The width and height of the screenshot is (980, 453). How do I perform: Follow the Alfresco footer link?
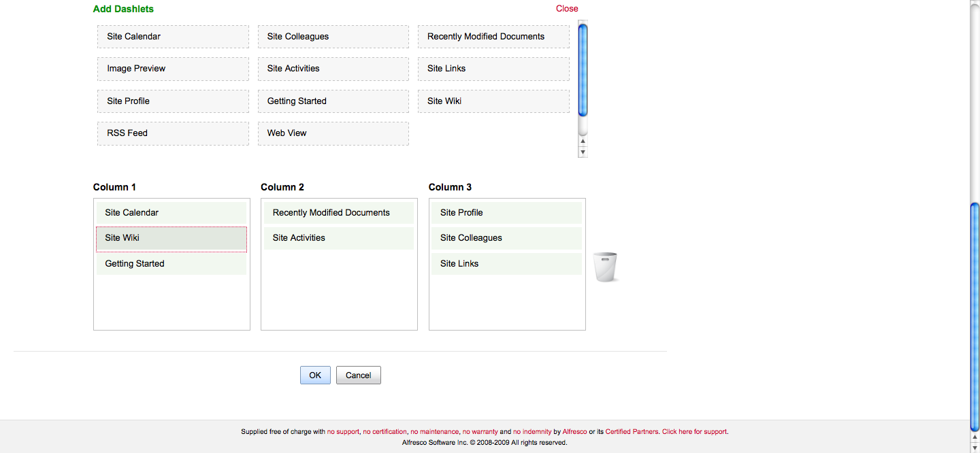click(x=574, y=432)
